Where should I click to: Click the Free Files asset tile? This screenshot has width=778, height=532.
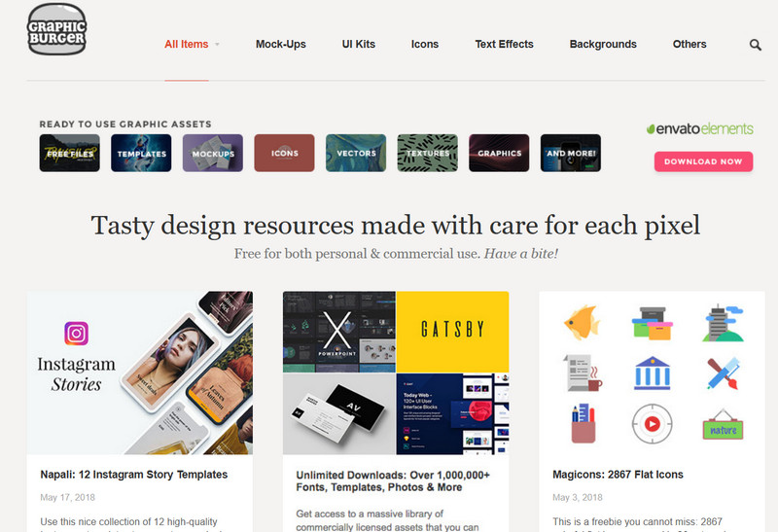[x=69, y=153]
